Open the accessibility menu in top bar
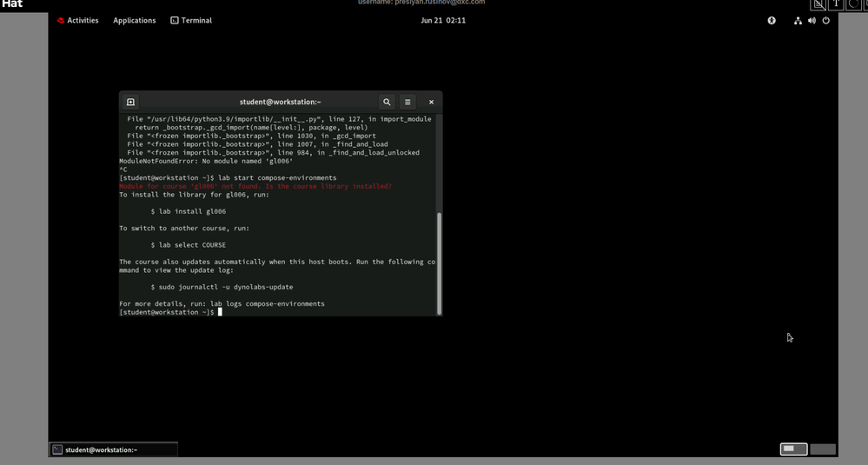Viewport: 868px width, 465px height. click(772, 20)
